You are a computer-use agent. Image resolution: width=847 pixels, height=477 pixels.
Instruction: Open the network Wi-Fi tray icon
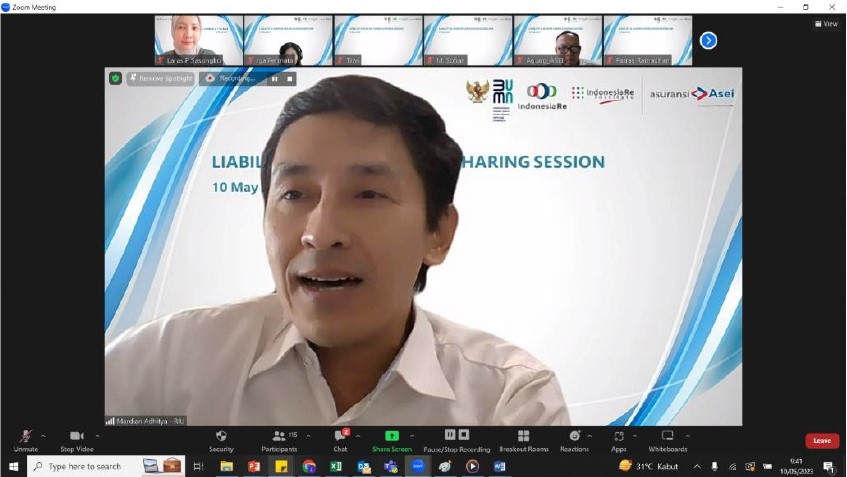[732, 466]
